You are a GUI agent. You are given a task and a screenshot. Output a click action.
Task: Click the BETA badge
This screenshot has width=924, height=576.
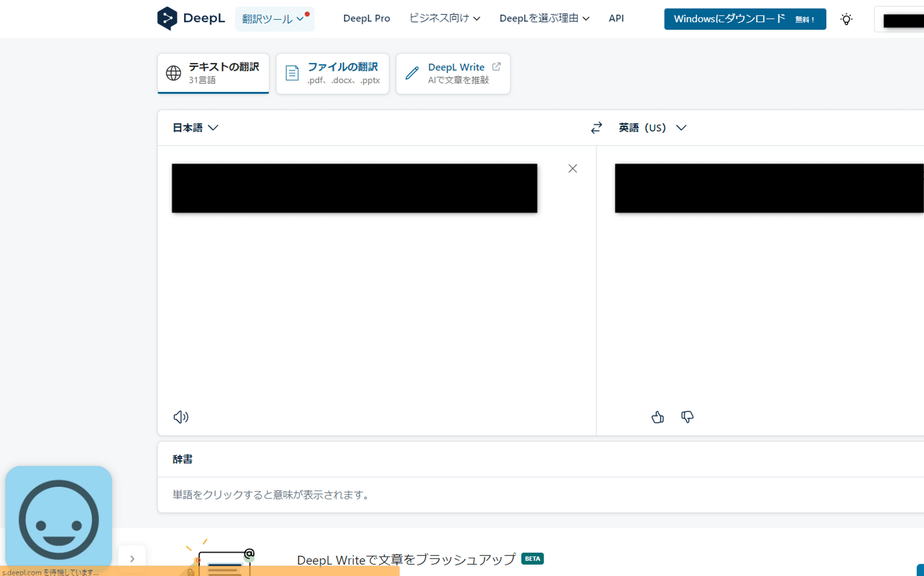[532, 559]
